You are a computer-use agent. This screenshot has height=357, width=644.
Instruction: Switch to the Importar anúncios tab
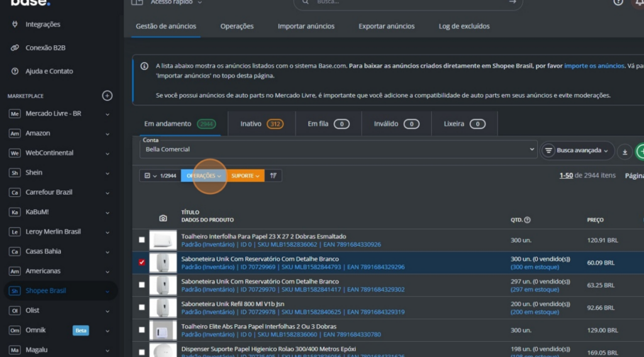point(306,26)
